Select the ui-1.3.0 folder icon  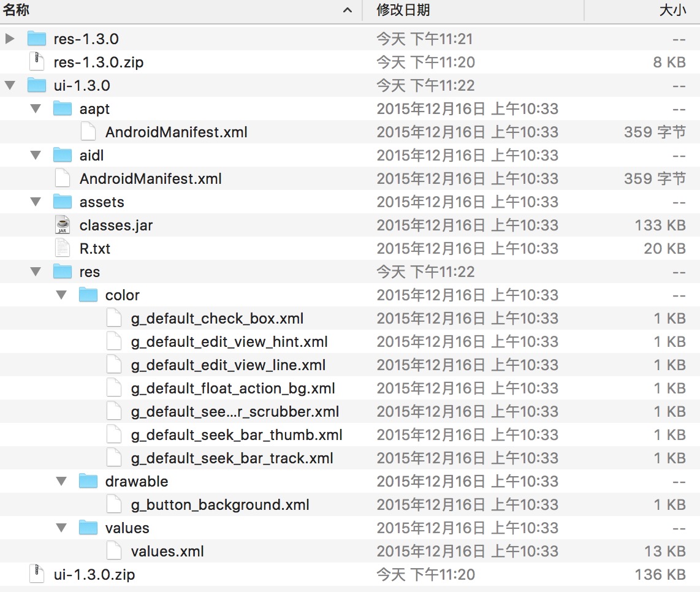[37, 85]
